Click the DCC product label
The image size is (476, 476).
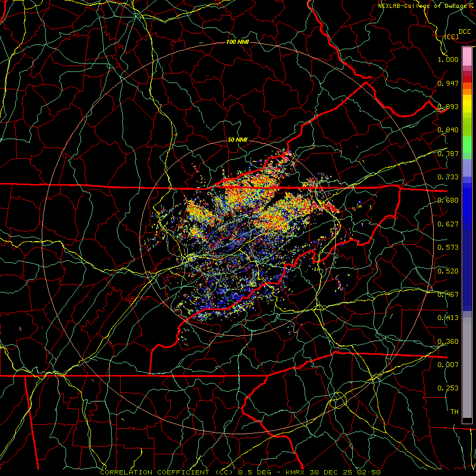pos(465,32)
